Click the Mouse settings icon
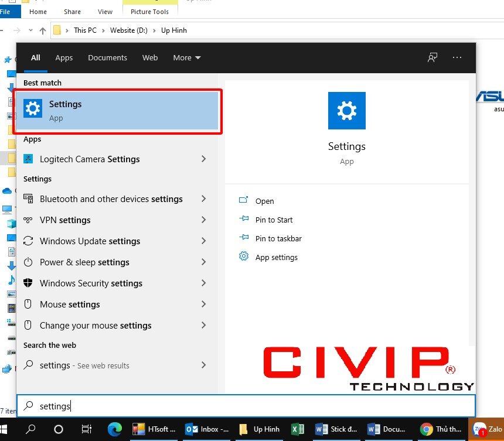Image resolution: width=504 pixels, height=441 pixels. tap(28, 304)
